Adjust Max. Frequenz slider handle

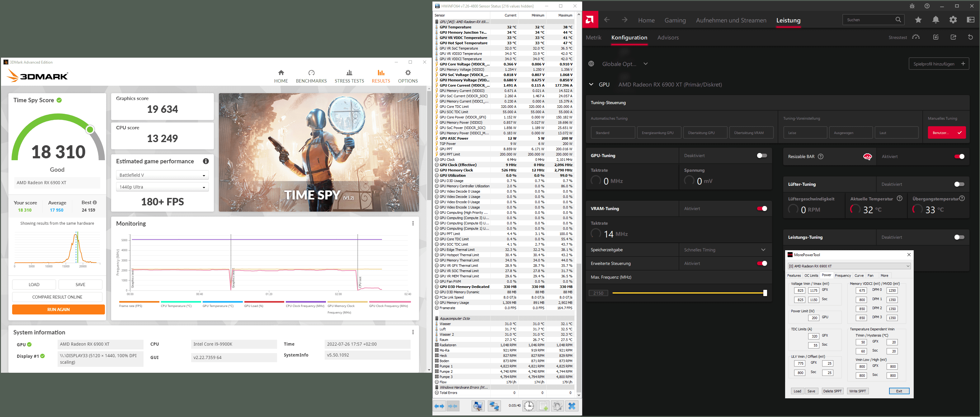tap(765, 293)
